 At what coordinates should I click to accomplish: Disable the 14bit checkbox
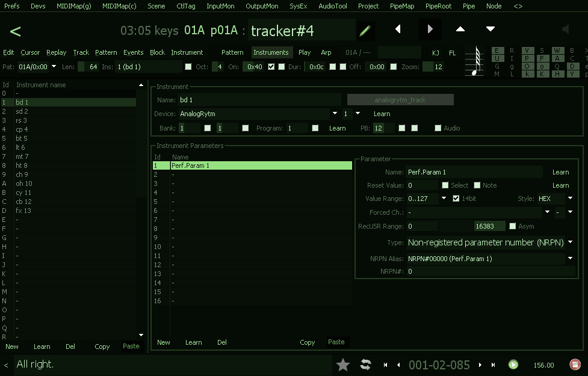[x=456, y=199]
